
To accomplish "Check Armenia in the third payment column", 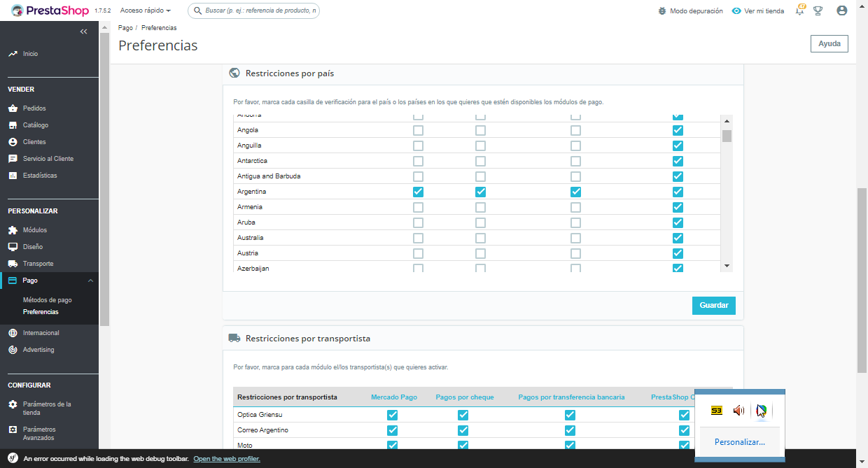I will [575, 207].
